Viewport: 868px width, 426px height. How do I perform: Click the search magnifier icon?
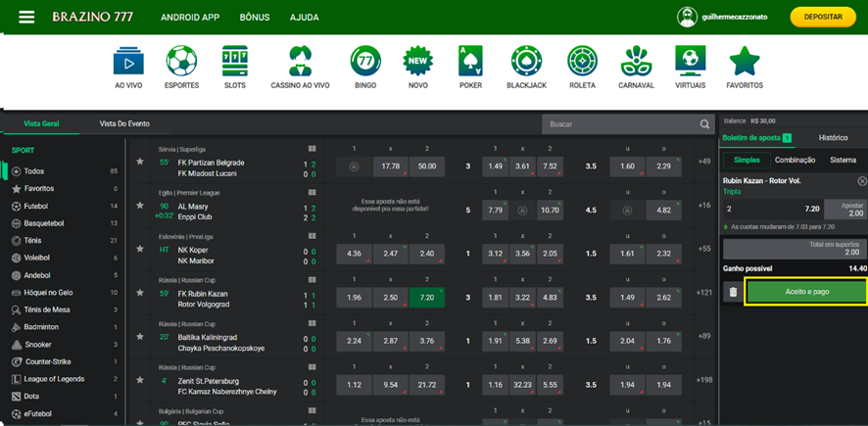tap(704, 124)
